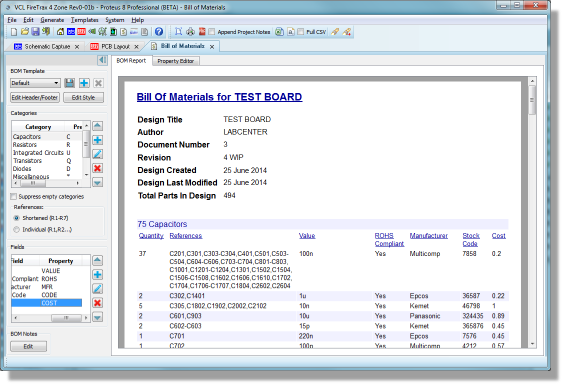Image resolution: width=563 pixels, height=385 pixels.
Task: Edit selected category with pencil icon
Action: point(97,154)
